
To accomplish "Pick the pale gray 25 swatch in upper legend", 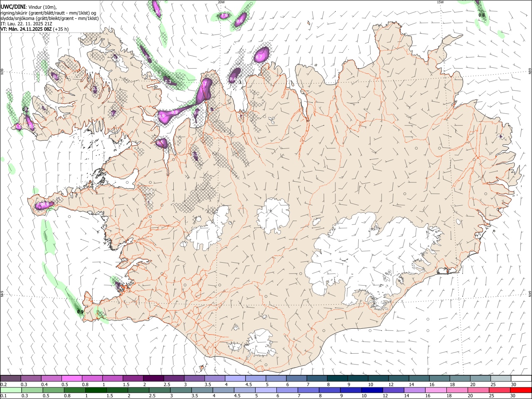I will point(500,379).
